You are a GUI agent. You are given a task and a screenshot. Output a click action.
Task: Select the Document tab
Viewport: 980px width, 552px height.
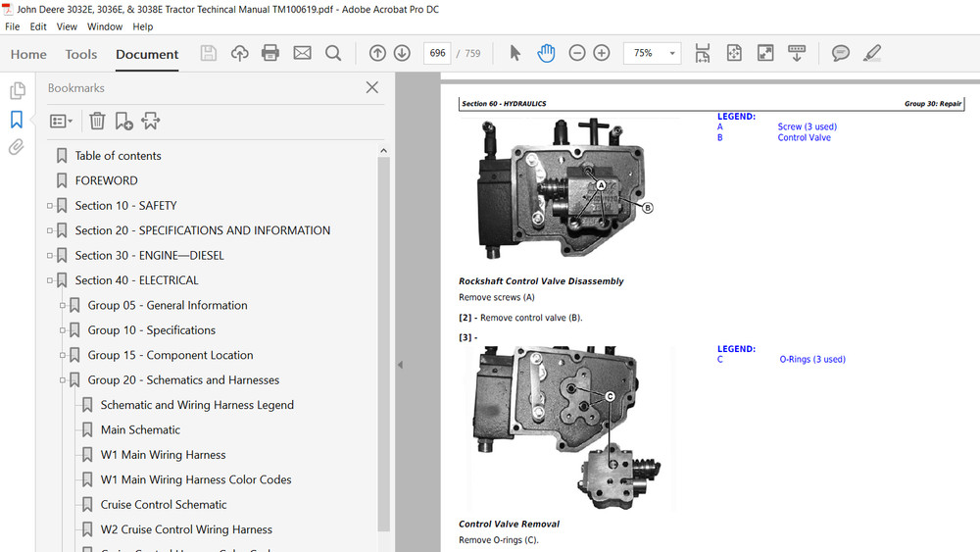pyautogui.click(x=147, y=54)
